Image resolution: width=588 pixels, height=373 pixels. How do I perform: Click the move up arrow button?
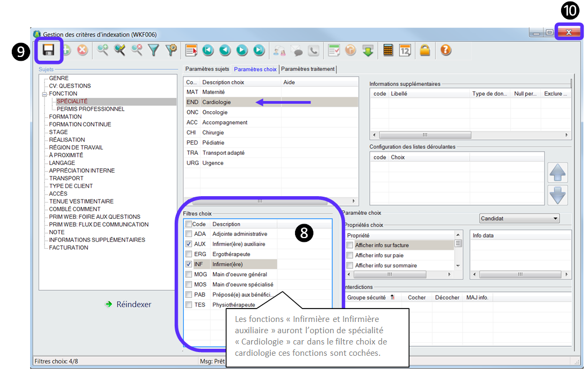point(557,173)
